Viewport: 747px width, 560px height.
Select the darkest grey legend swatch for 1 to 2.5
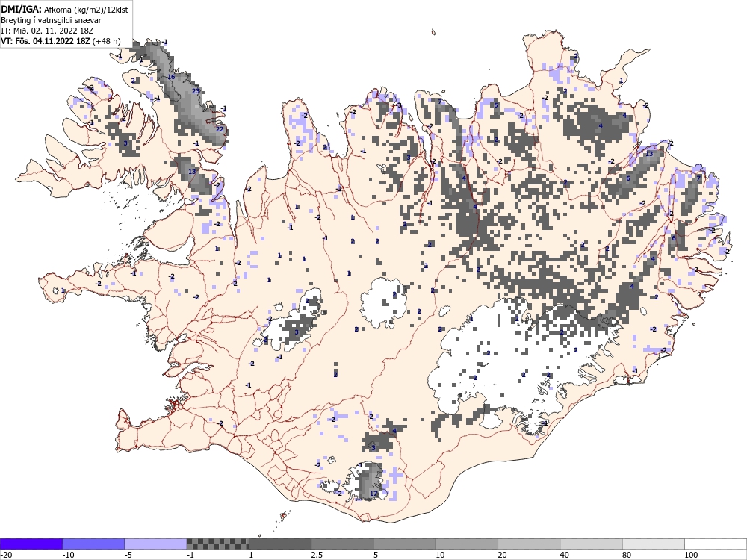click(280, 544)
